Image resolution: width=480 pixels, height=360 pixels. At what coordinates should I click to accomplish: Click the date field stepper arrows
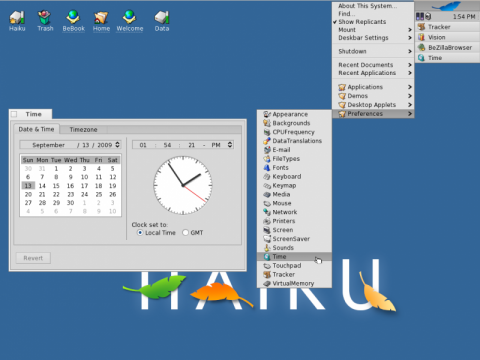pos(117,145)
